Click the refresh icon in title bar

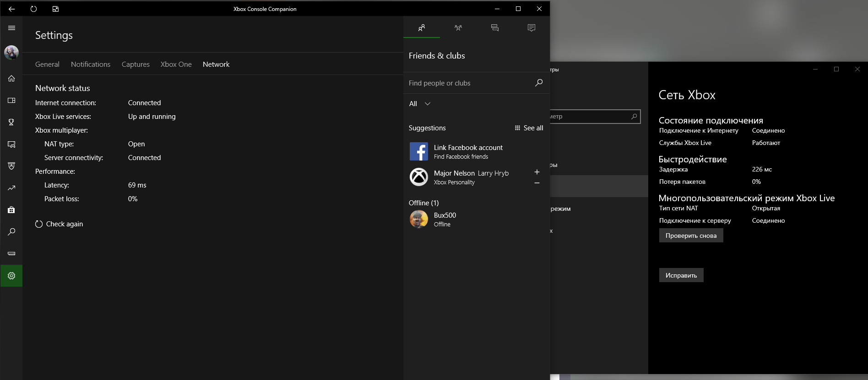pyautogui.click(x=33, y=9)
